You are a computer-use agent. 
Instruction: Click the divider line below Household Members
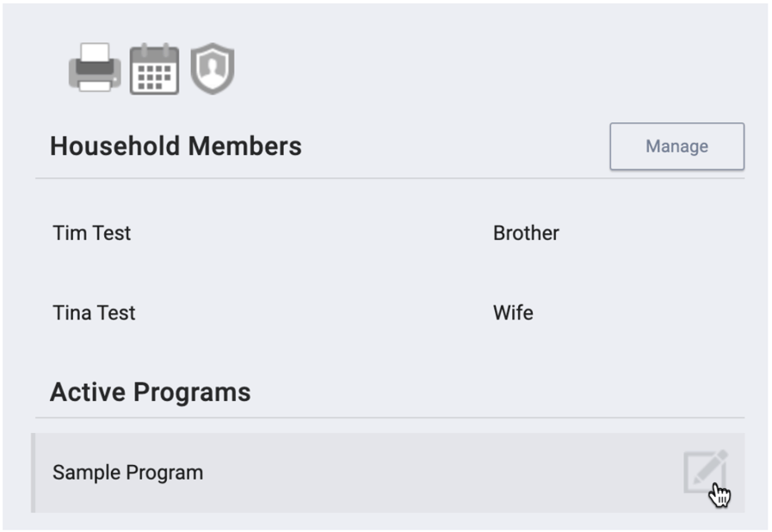[x=389, y=178]
